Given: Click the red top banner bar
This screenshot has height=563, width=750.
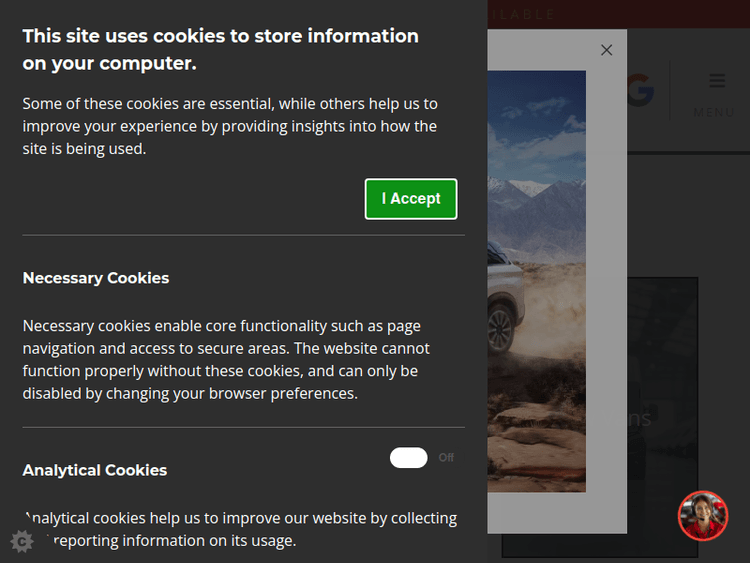Looking at the screenshot, I should click(x=618, y=13).
